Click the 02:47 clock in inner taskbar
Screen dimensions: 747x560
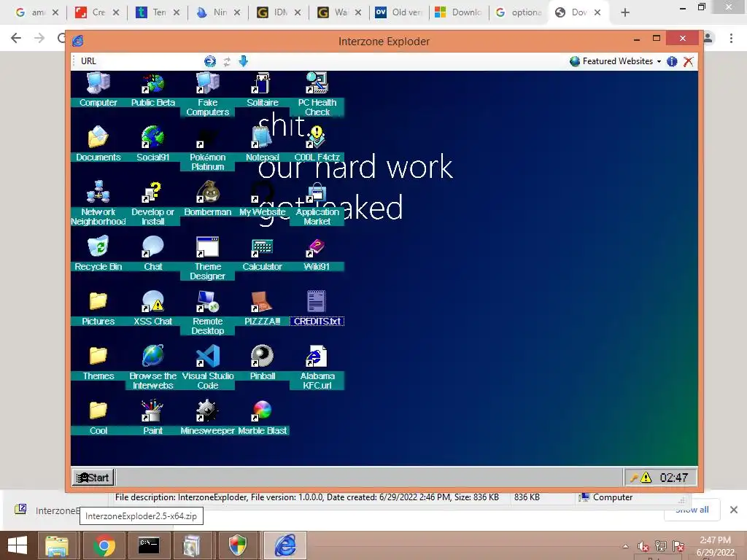(673, 477)
